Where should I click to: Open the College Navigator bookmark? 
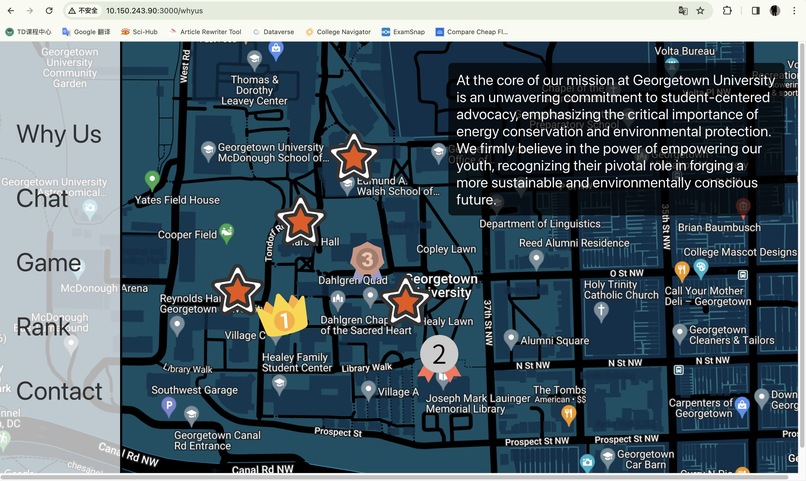point(338,32)
